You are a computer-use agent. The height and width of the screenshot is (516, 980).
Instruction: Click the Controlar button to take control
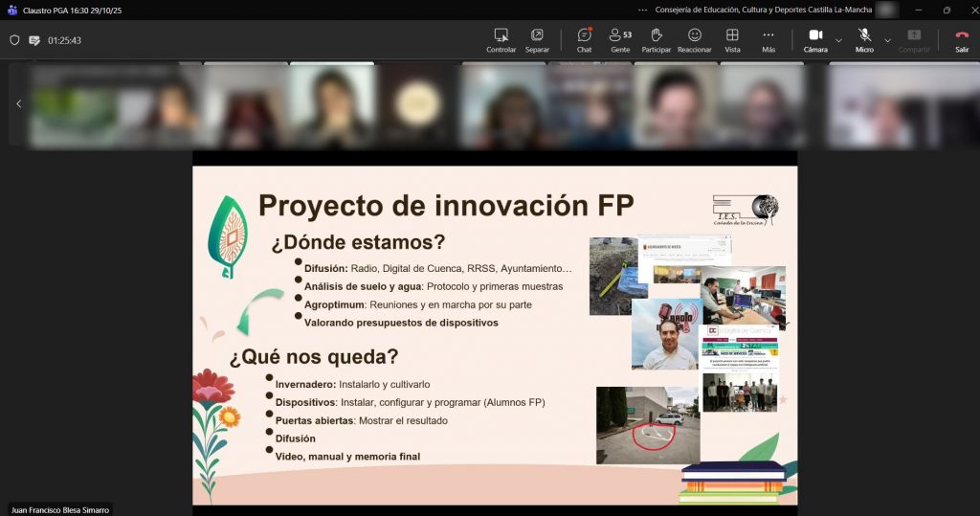click(x=501, y=40)
